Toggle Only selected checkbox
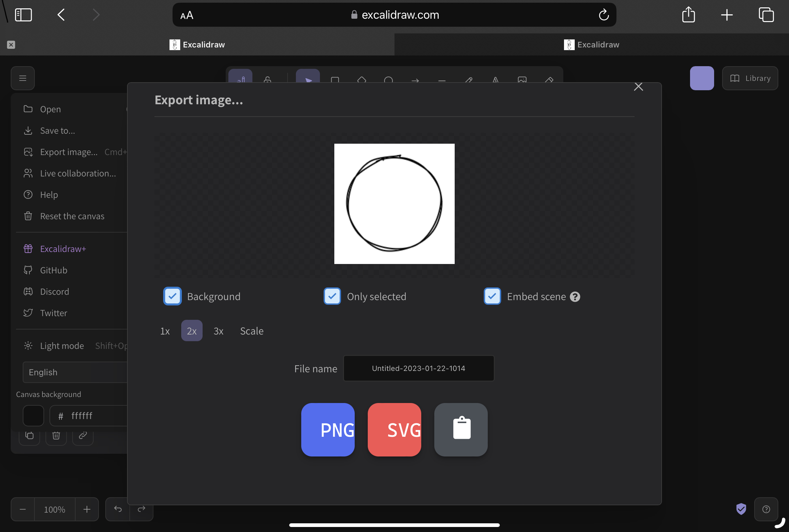789x532 pixels. coord(332,296)
